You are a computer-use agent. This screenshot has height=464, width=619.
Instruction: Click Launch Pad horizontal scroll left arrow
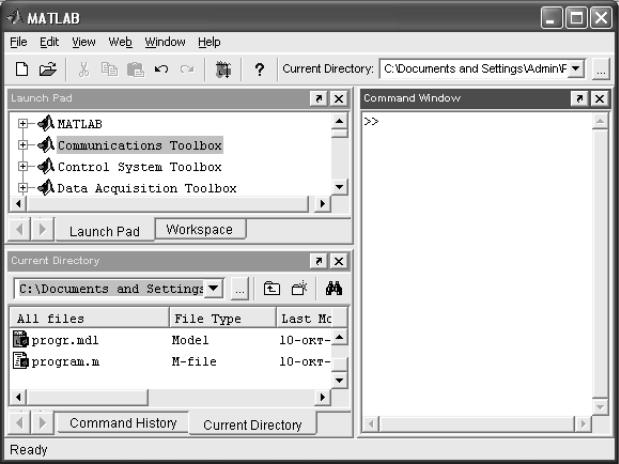(18, 204)
